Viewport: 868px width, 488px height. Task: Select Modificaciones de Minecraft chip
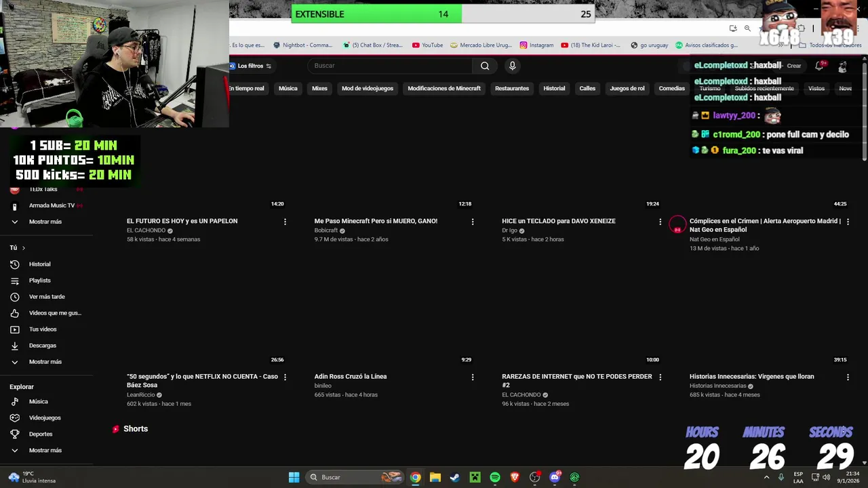tap(444, 88)
